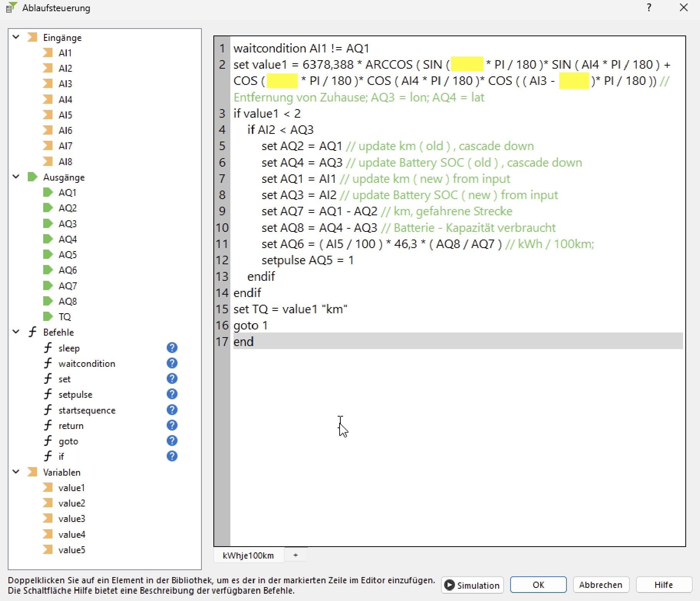700x601 pixels.
Task: Switch to the kWhje100km sequence tab
Action: (x=248, y=555)
